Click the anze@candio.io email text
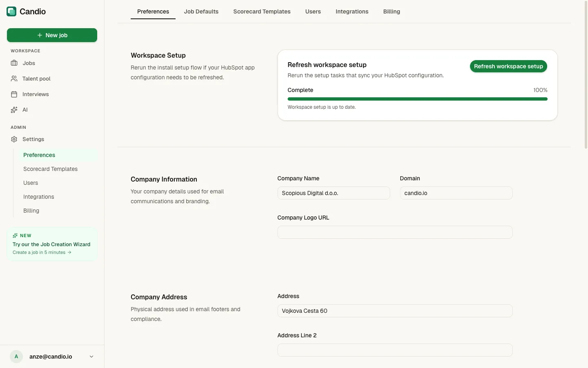Screen dimensions: 588x368 coord(51,357)
